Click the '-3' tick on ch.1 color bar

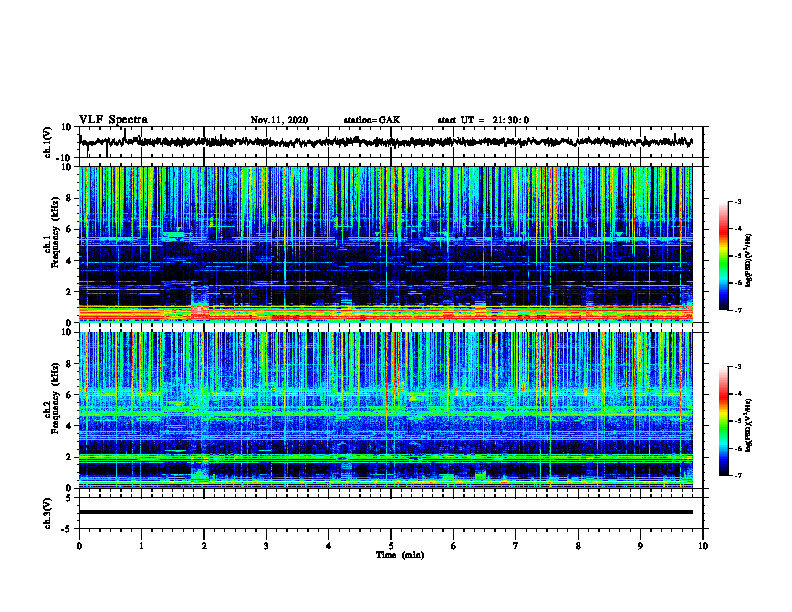click(x=737, y=202)
